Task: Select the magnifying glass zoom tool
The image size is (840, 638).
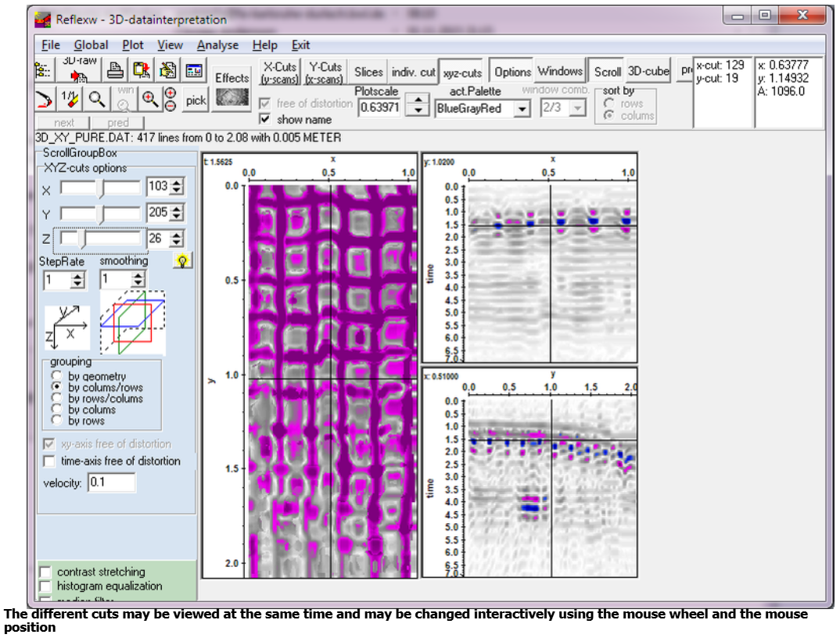Action: pyautogui.click(x=96, y=99)
